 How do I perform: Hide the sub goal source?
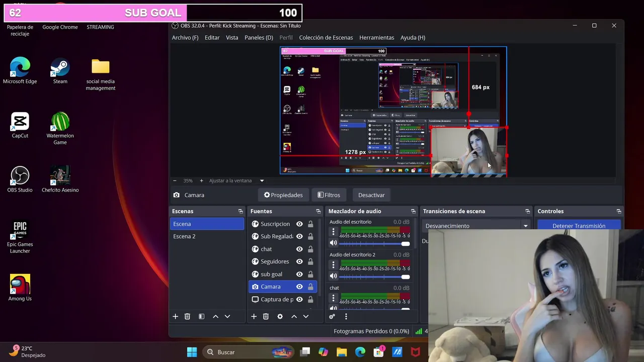coord(299,274)
